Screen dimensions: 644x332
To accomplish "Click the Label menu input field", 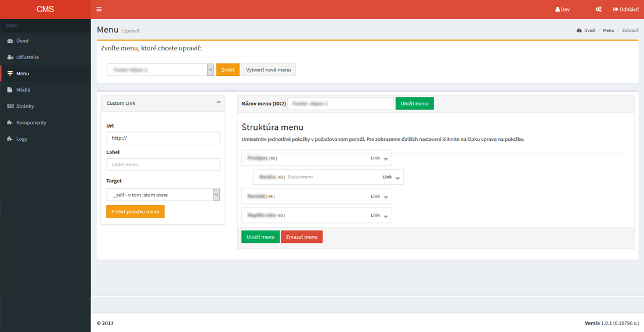I will click(x=163, y=165).
